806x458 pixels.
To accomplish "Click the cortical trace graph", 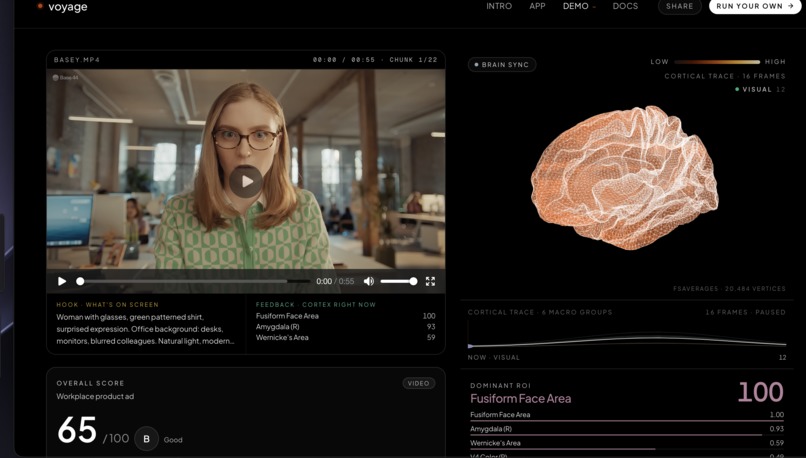I will 627,338.
